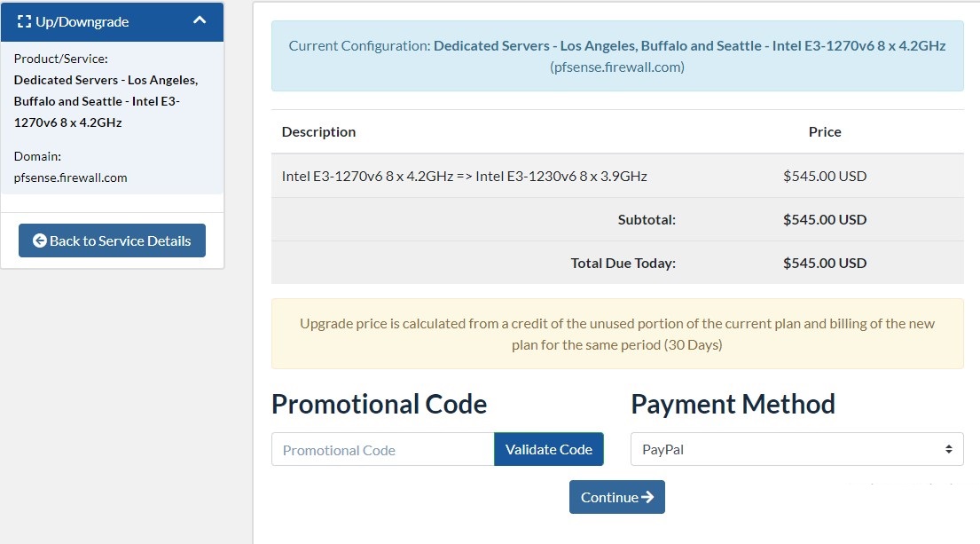Click the Intel E3-1270v6 to E3-1230v6 description
The image size is (980, 544).
click(x=465, y=177)
